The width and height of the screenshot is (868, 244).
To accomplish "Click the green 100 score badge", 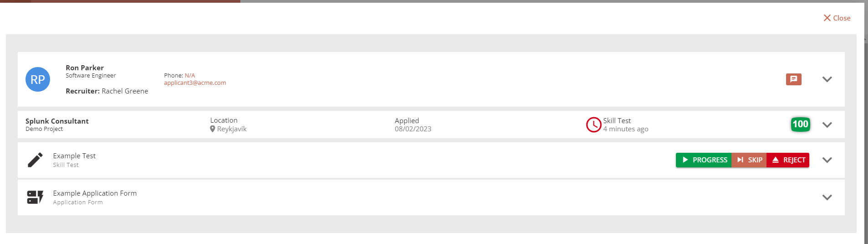I will (x=800, y=124).
